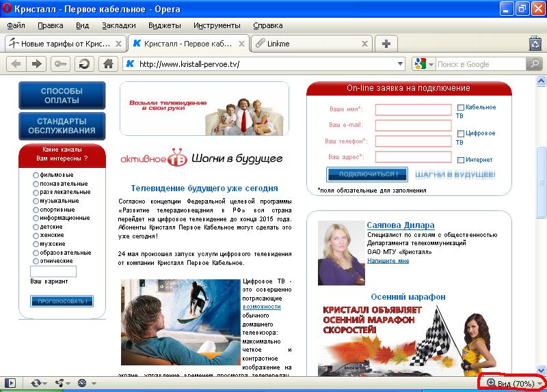Click the 'Ваш адрес' input field

413,157
